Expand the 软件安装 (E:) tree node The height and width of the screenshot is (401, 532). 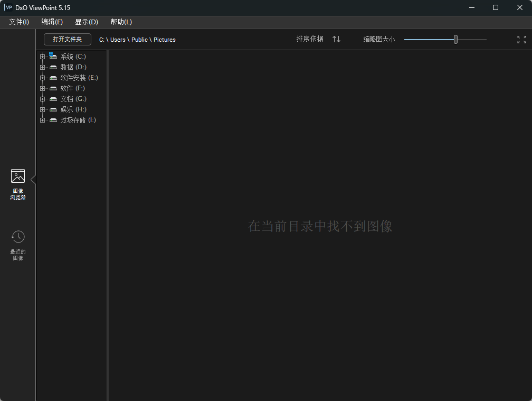[42, 78]
